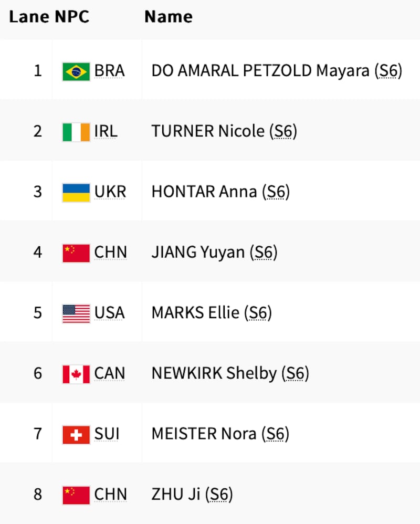Screen dimensions: 420x524
Task: Click the Canada flag icon
Action: point(76,374)
